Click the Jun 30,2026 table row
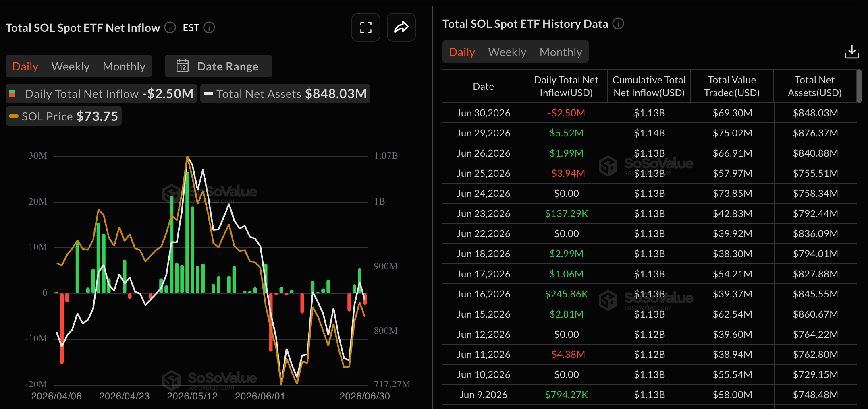The image size is (868, 409). point(649,113)
